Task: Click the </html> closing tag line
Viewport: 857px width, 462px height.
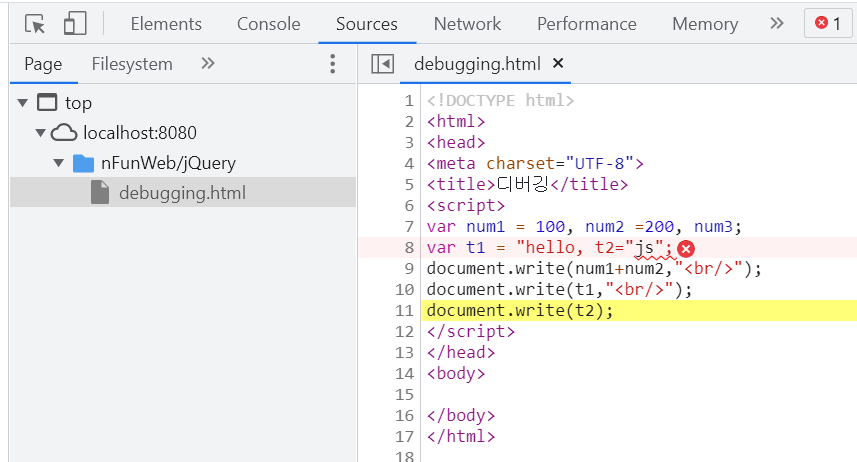Action: click(x=461, y=436)
